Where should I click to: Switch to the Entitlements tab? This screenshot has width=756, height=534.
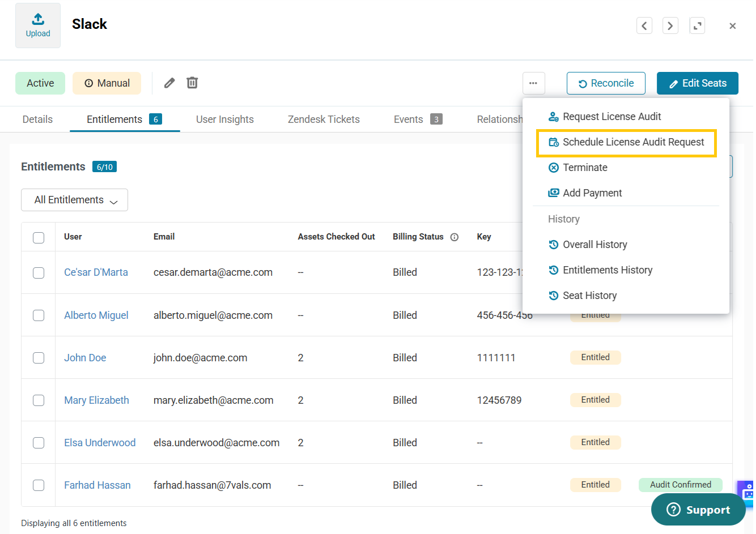point(125,119)
